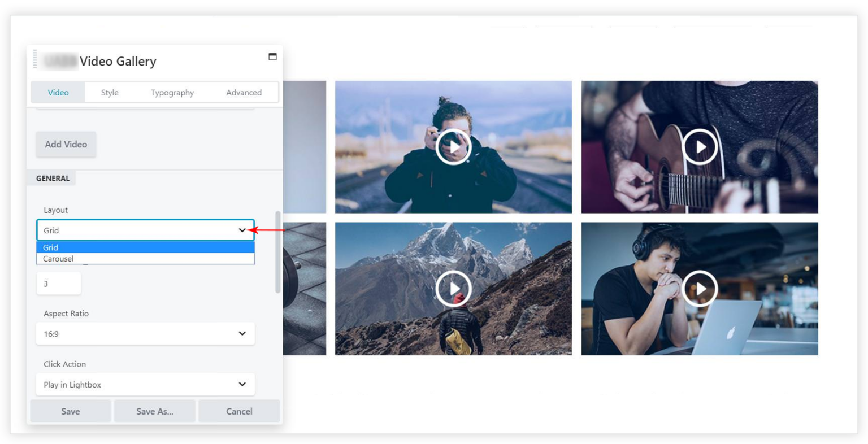
Task: Cancel the widget changes
Action: pos(238,411)
